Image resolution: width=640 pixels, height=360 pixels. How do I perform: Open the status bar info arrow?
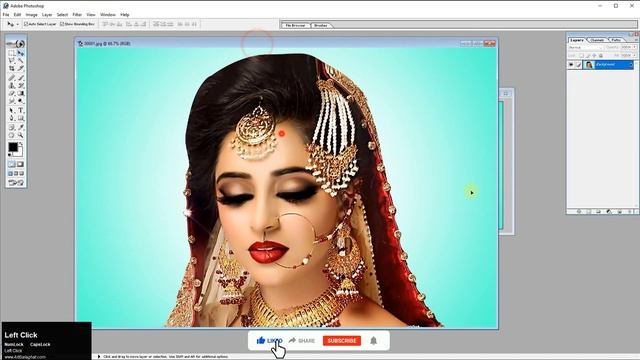click(x=99, y=356)
